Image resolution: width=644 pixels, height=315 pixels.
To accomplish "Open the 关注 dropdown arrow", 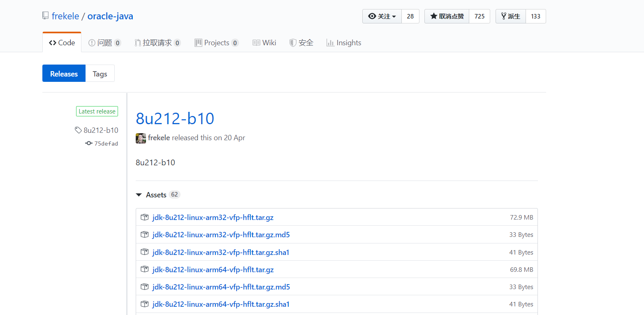I will point(393,16).
